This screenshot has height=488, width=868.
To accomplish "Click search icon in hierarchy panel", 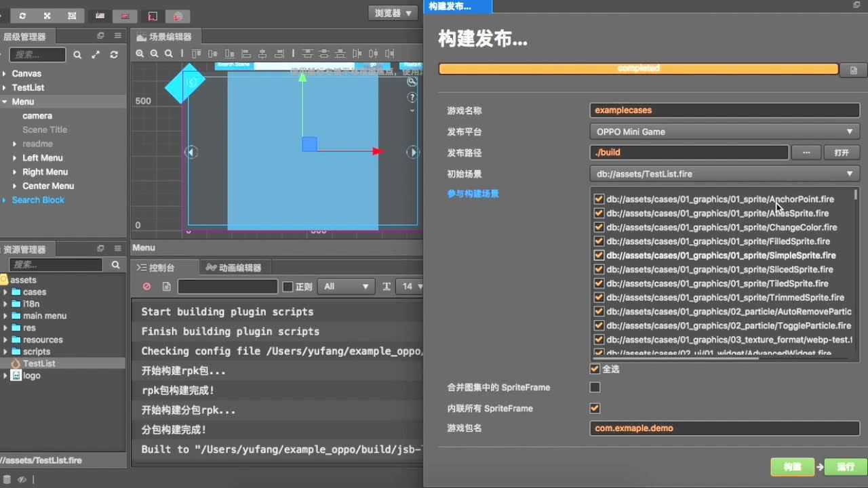I will 77,55.
